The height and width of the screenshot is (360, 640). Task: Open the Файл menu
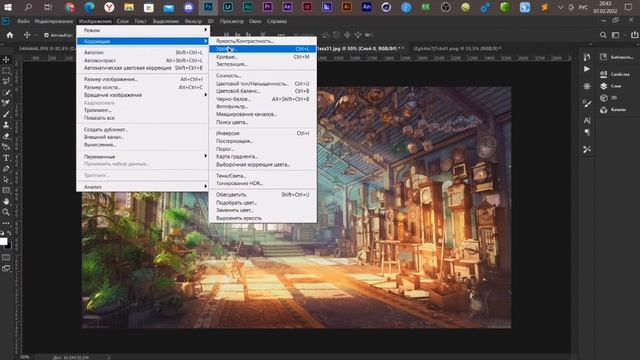(23, 21)
